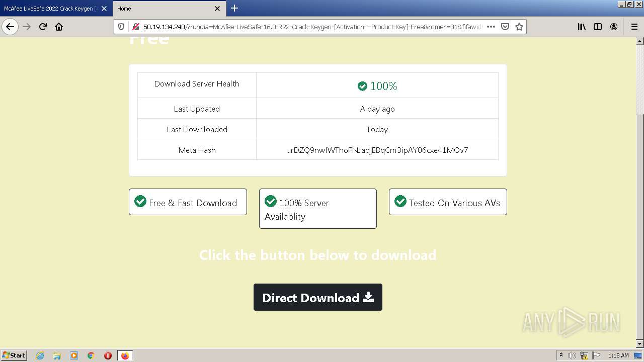Click the address bar URL field
This screenshot has width=644, height=362.
(x=312, y=27)
